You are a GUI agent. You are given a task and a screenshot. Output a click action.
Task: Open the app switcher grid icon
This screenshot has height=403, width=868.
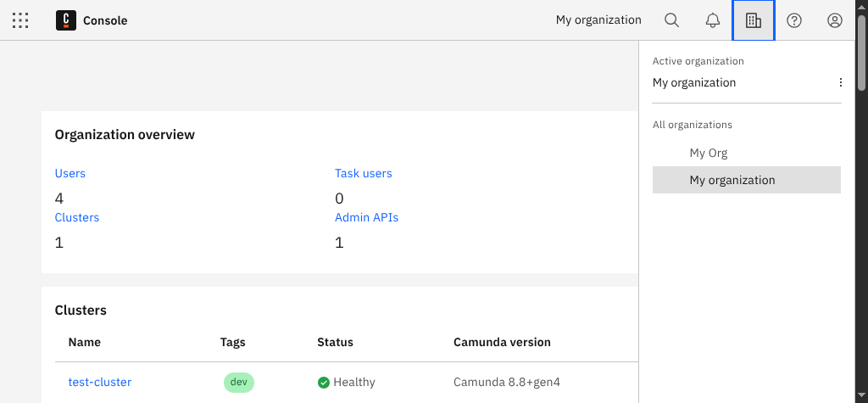(x=20, y=20)
